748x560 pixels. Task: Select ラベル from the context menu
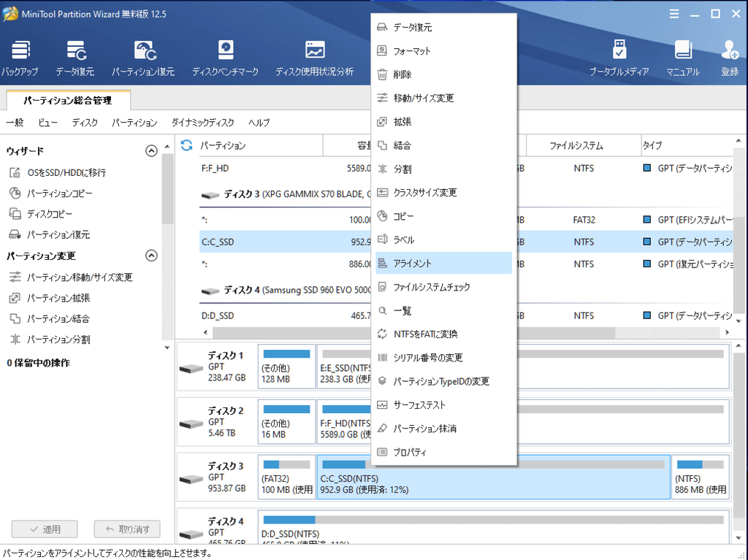pos(443,239)
